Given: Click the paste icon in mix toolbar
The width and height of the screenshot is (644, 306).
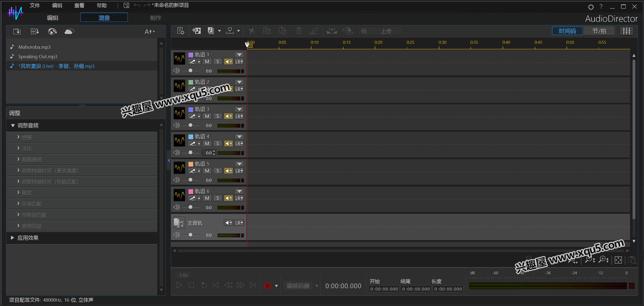Looking at the screenshot, I should pyautogui.click(x=283, y=31).
